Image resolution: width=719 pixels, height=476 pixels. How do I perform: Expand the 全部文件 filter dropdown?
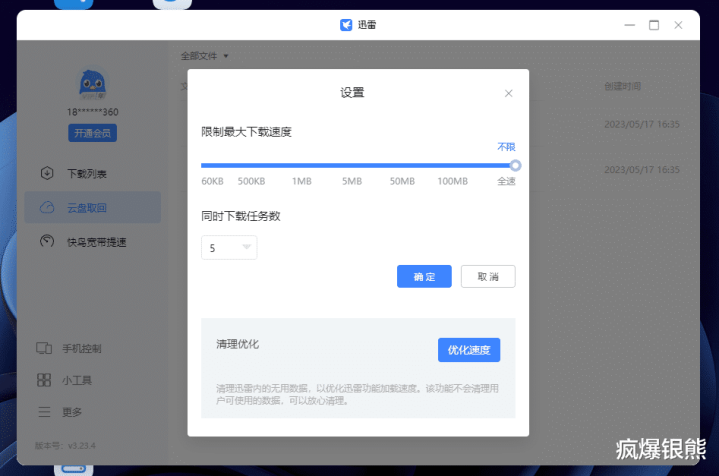click(205, 56)
